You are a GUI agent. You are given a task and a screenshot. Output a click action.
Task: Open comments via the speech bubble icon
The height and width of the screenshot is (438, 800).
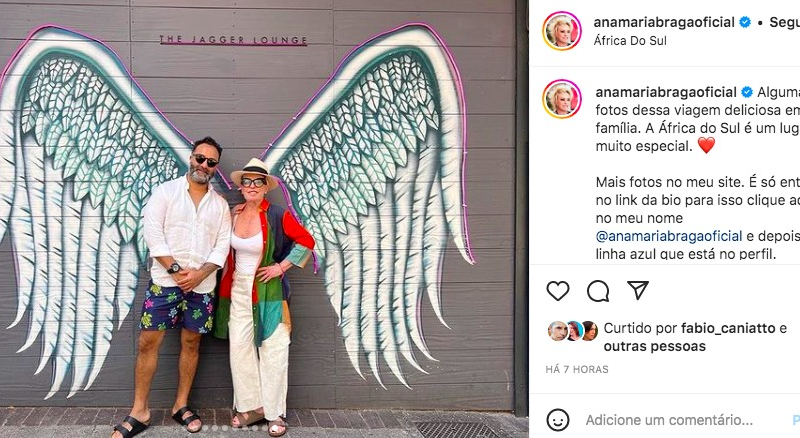click(x=597, y=291)
